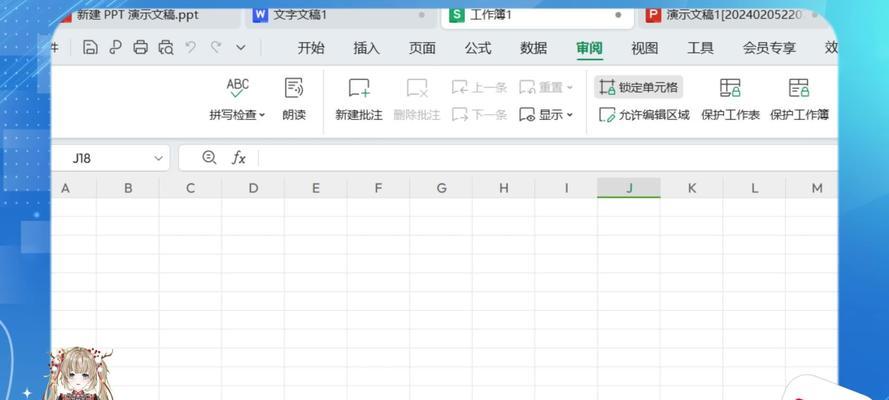Click 允许编辑区域 button
889x400 pixels.
pyautogui.click(x=645, y=115)
